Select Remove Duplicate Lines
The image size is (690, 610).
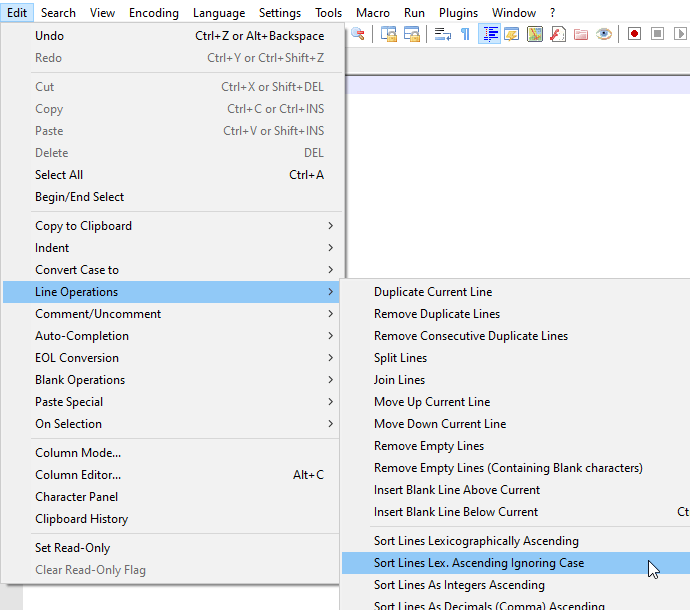pos(516,314)
